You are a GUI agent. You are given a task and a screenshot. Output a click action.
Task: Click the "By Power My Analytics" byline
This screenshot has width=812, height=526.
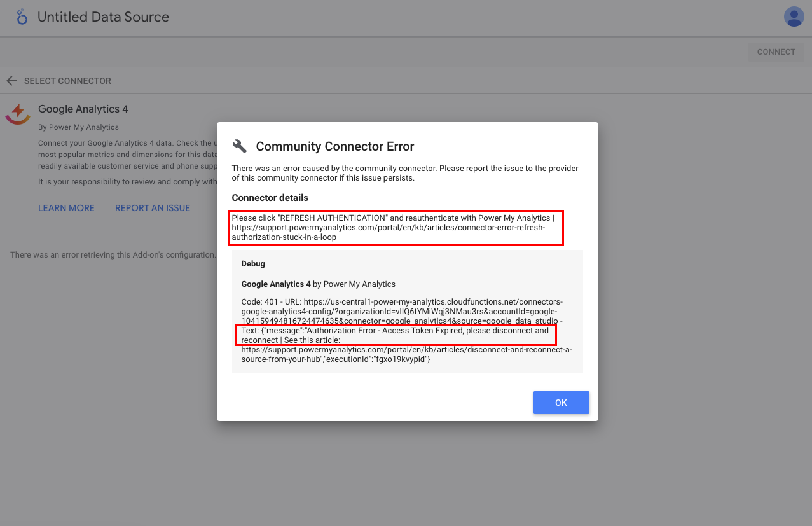[x=78, y=127]
